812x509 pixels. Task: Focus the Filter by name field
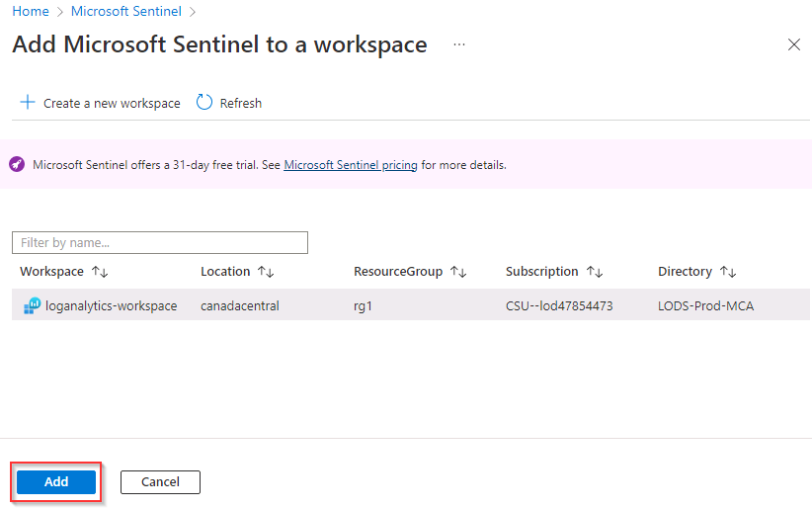click(160, 242)
